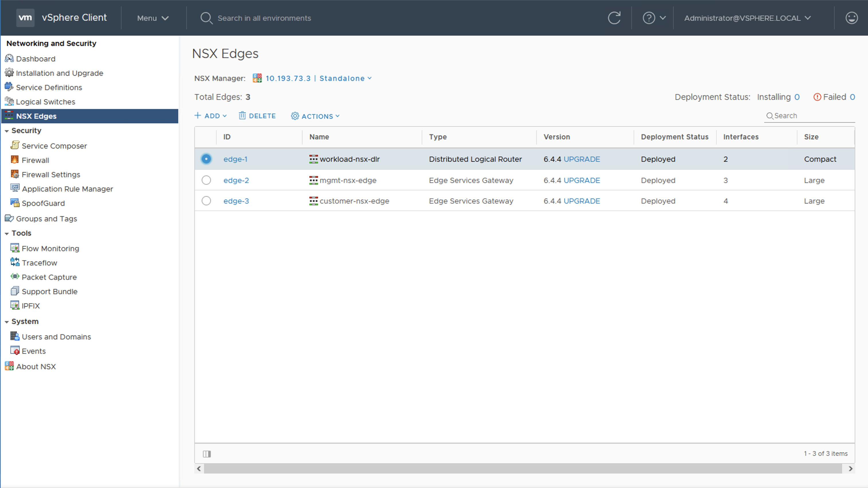Click the smiley feedback icon

coord(851,18)
